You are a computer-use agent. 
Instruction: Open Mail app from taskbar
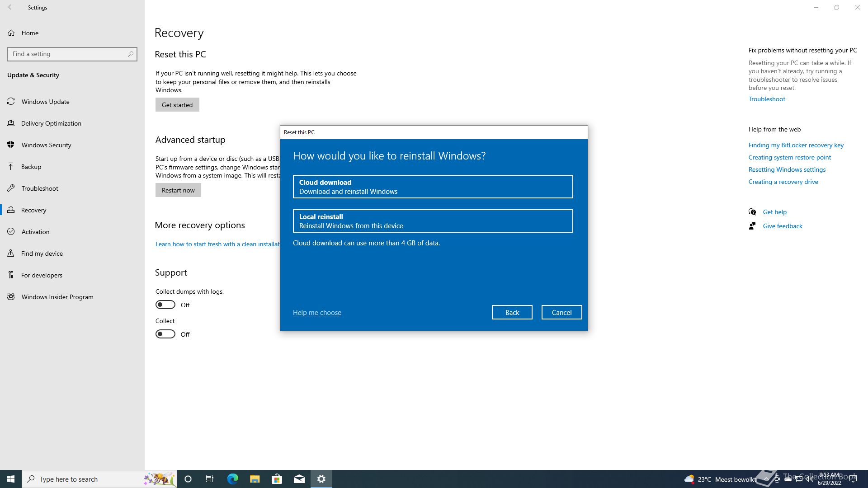(299, 479)
